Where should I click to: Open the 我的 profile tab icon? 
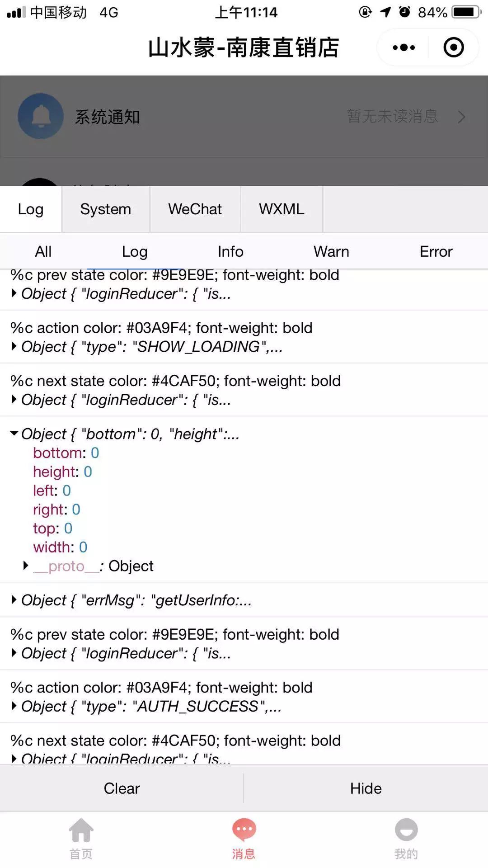click(x=406, y=830)
